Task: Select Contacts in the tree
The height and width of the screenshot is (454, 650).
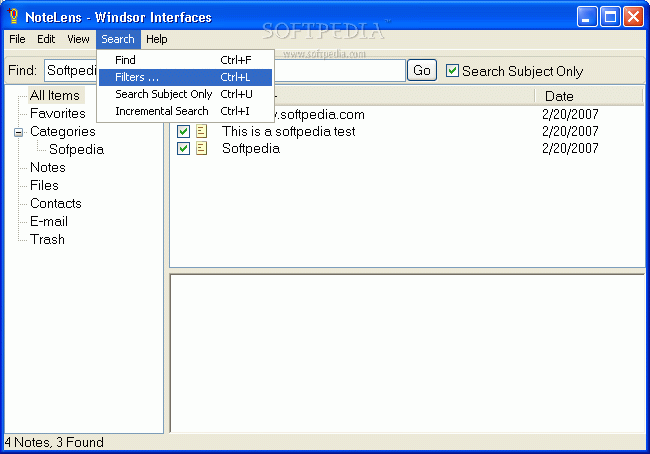Action: pyautogui.click(x=56, y=204)
